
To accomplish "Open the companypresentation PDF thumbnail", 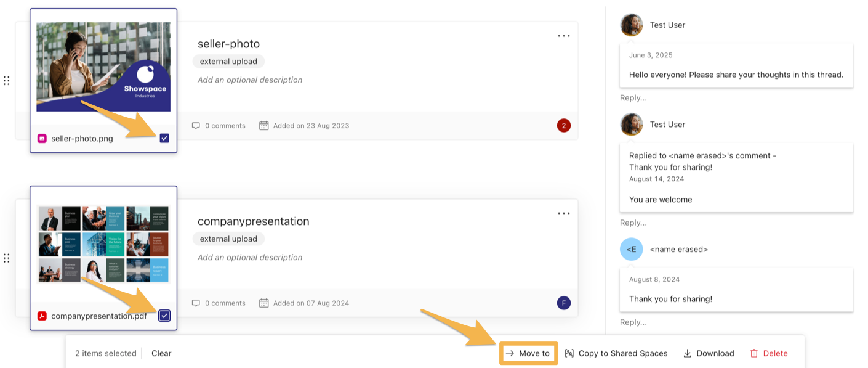I will click(103, 244).
